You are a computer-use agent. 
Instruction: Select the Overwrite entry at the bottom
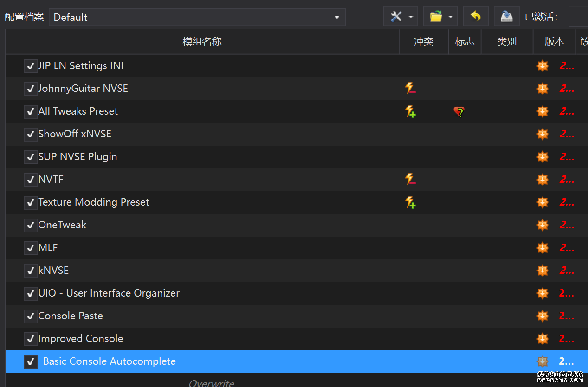211,383
